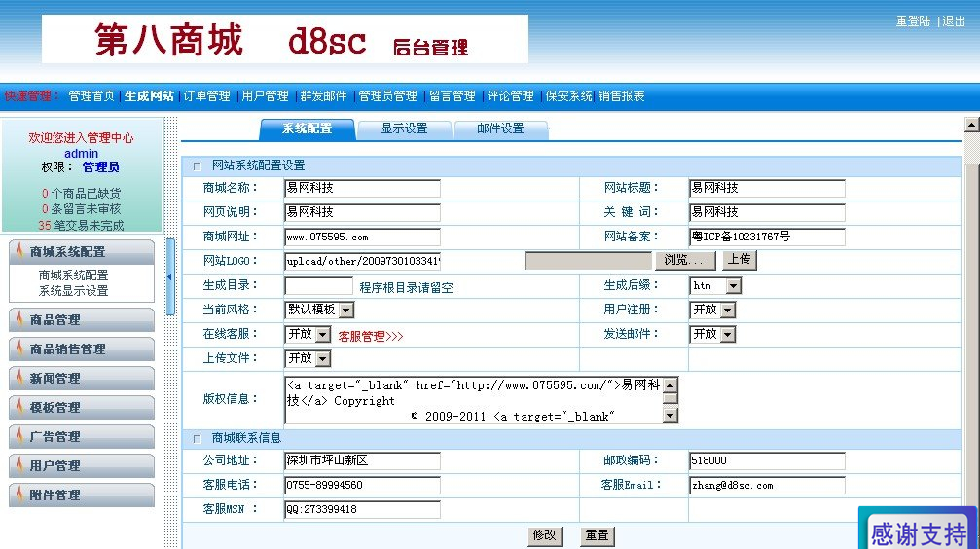
Task: Open the 客服管理>>> link
Action: [x=371, y=337]
